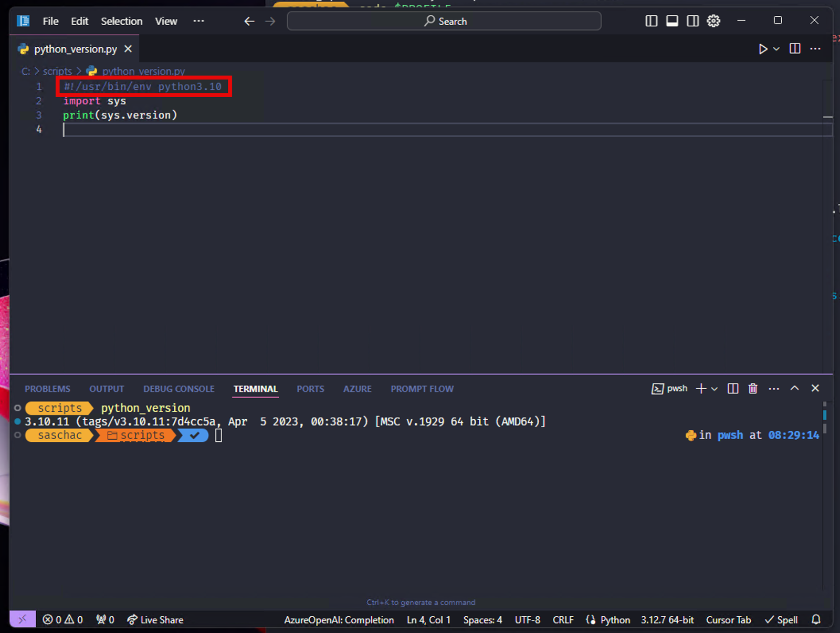Click the VS Code app logo icon

[x=23, y=21]
